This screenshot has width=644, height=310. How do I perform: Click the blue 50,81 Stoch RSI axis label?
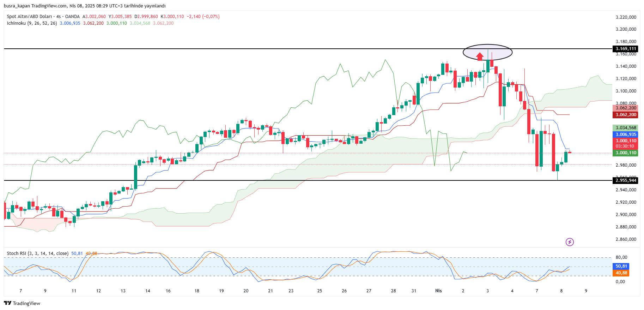tap(621, 266)
